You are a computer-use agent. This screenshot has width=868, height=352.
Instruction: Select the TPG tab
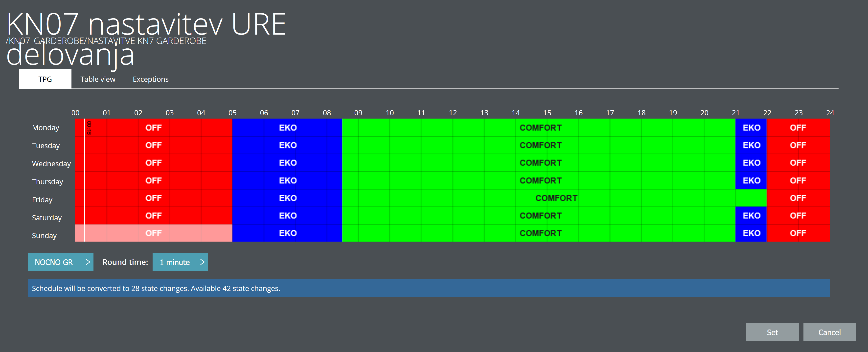[45, 79]
